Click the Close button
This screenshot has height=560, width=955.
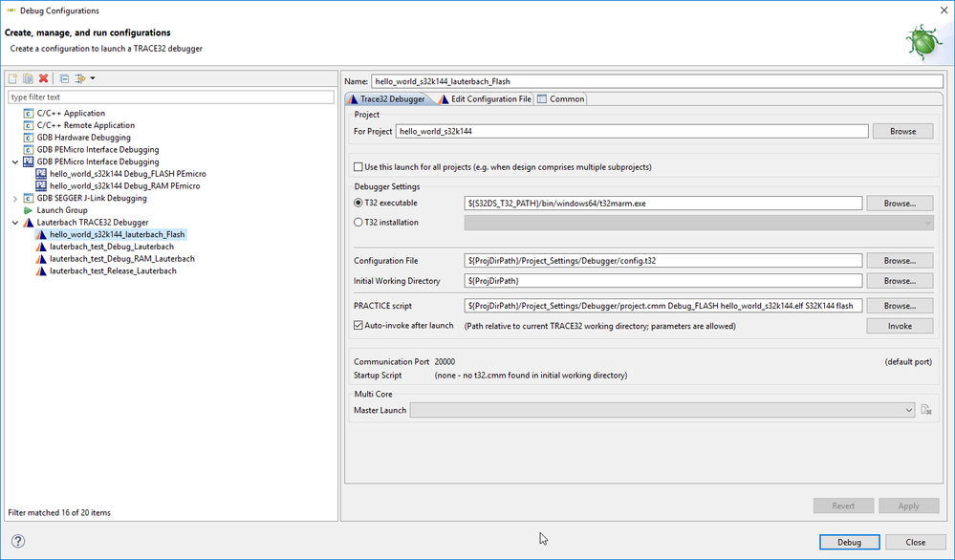[916, 542]
